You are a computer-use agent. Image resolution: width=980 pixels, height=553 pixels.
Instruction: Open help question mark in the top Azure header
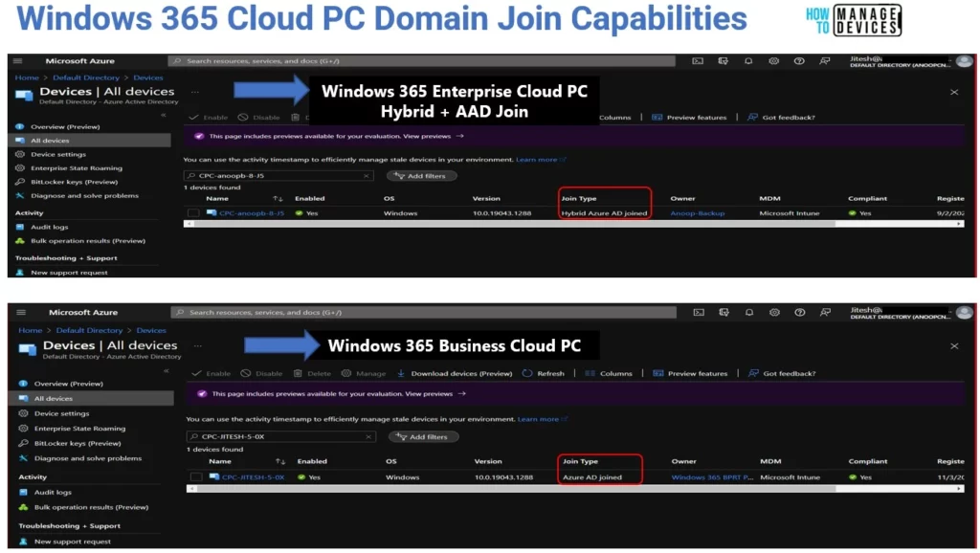[x=799, y=61]
